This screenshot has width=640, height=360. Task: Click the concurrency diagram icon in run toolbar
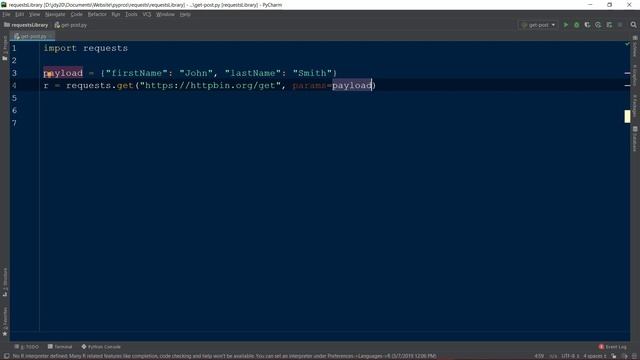point(609,25)
